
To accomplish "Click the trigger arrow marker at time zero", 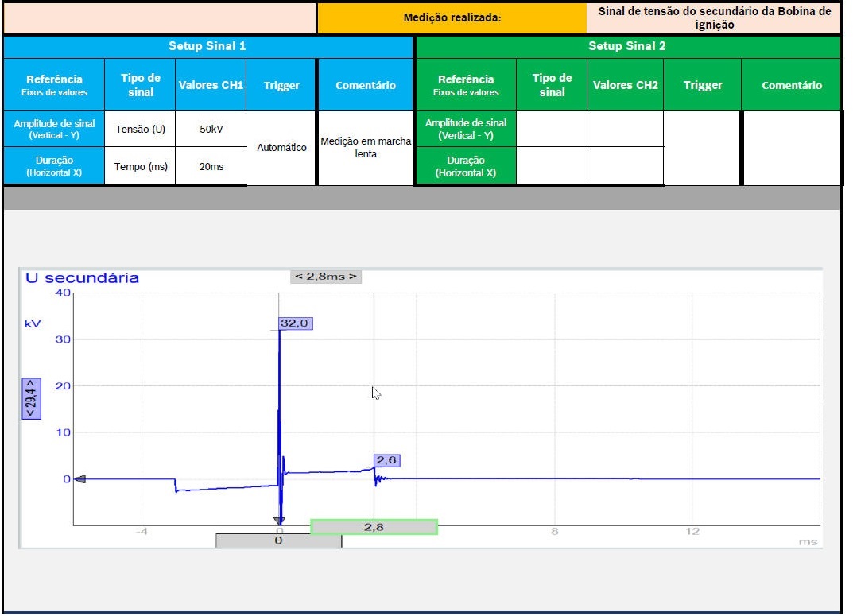I will (279, 521).
